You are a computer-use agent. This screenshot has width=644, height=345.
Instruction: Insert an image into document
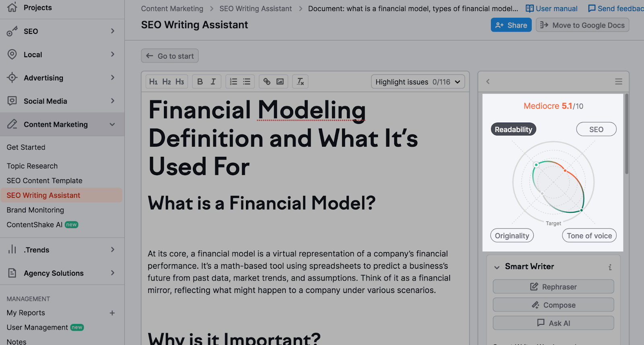[280, 82]
